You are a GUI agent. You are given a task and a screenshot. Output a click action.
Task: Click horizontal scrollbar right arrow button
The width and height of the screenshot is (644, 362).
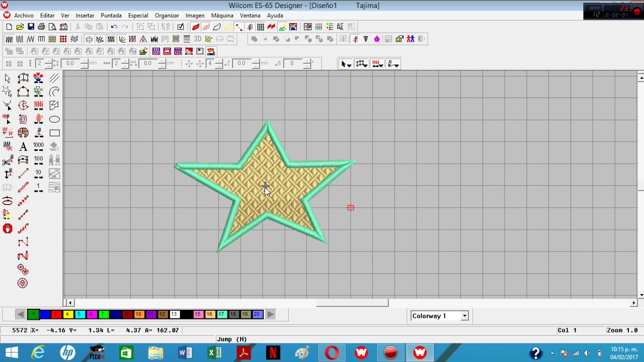[633, 303]
